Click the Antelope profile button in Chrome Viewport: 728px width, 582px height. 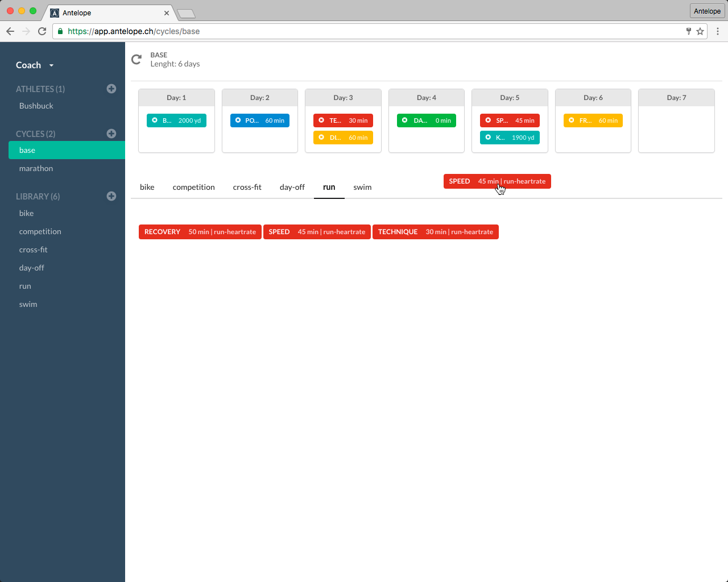pos(707,11)
